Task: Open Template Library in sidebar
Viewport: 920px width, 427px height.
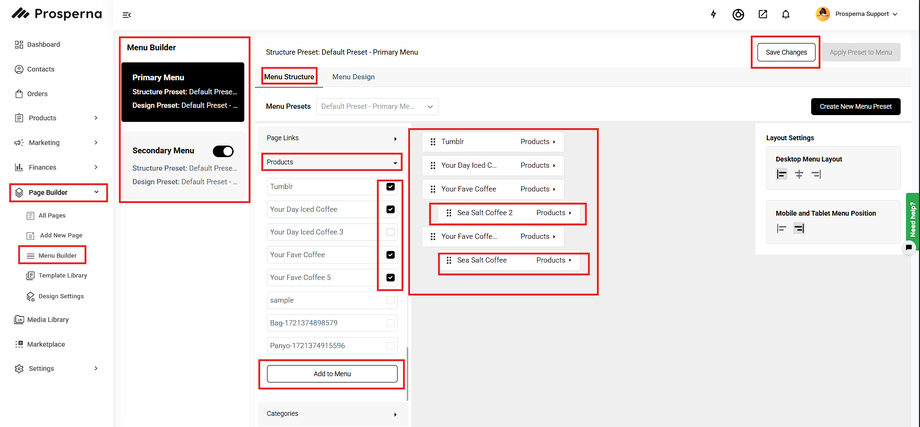Action: pos(62,275)
